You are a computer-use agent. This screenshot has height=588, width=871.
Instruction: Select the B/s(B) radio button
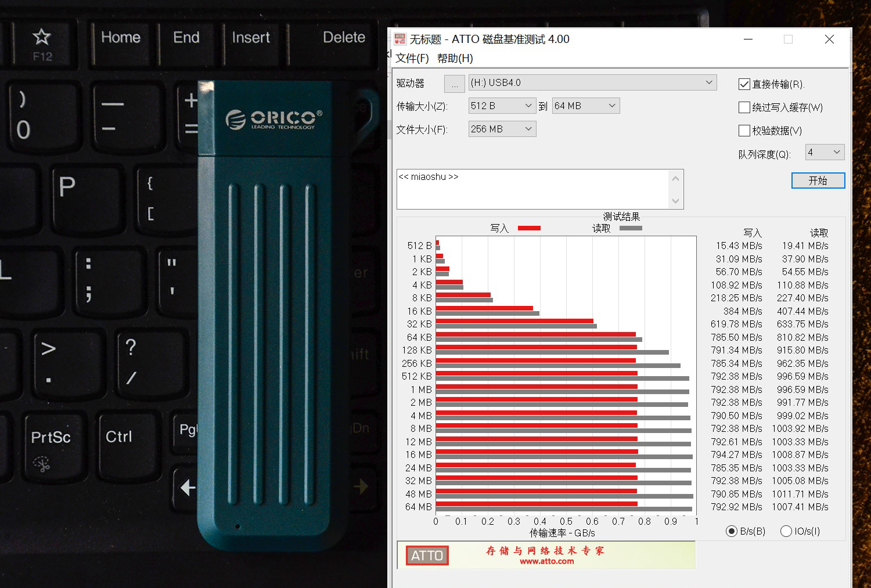click(732, 531)
